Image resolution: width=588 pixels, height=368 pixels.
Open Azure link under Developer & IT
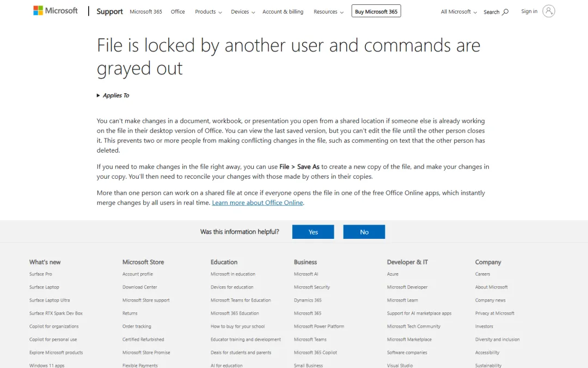point(393,274)
